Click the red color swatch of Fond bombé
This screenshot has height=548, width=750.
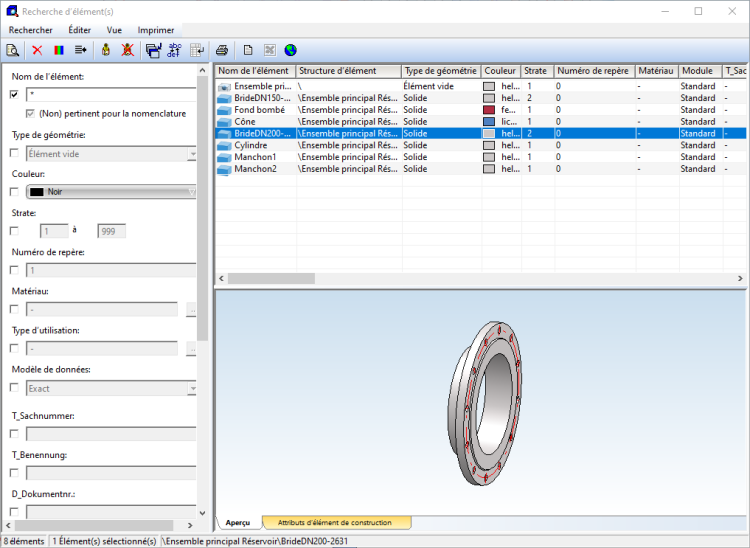(489, 110)
